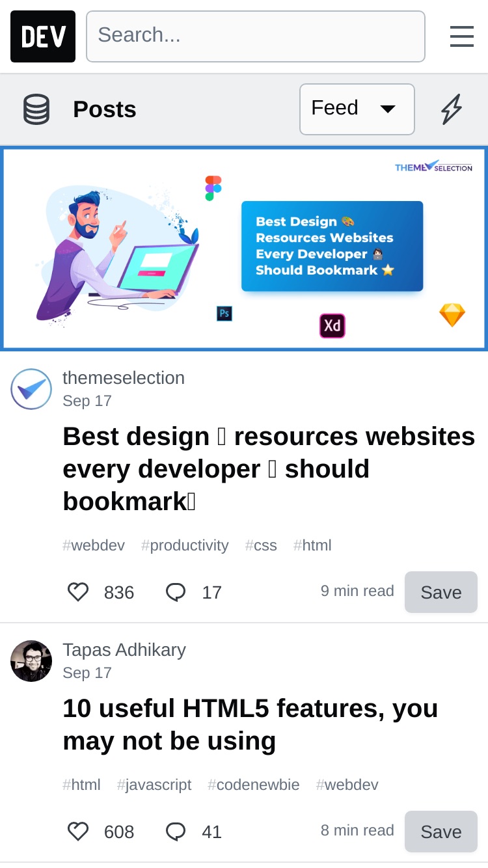The image size is (488, 868).
Task: Expand the Feed dropdown
Action: tap(357, 109)
